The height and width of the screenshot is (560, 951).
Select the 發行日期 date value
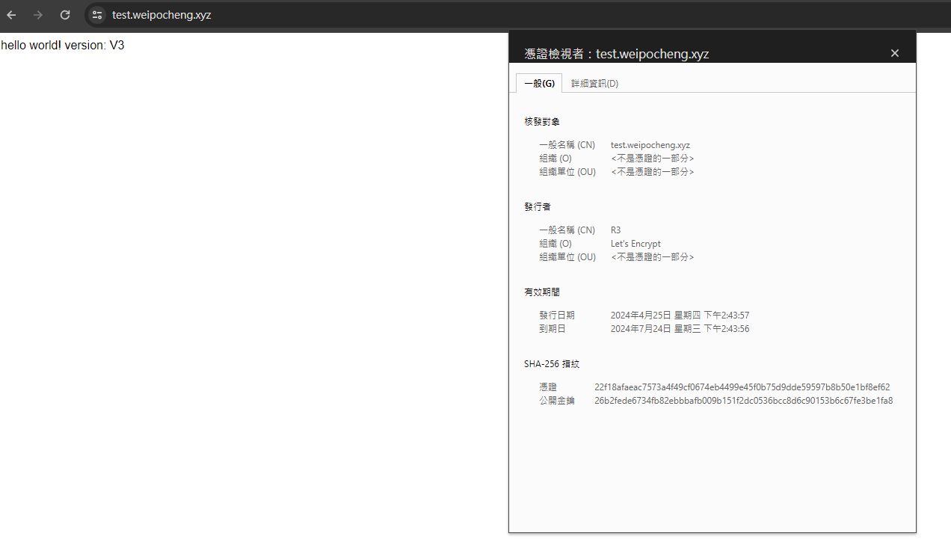pos(680,316)
